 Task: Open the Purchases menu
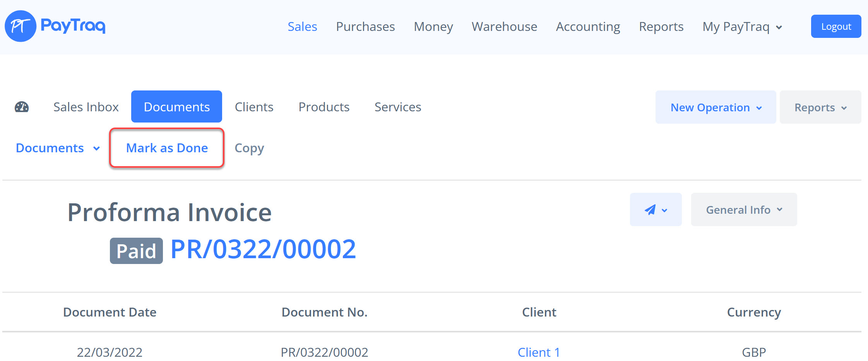tap(365, 27)
